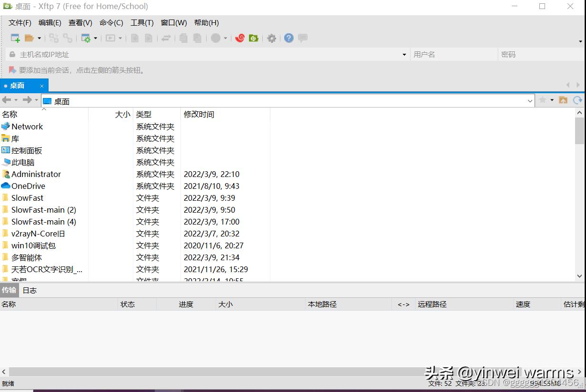Click the favorites star beside the path bar
The image size is (586, 392).
[542, 100]
